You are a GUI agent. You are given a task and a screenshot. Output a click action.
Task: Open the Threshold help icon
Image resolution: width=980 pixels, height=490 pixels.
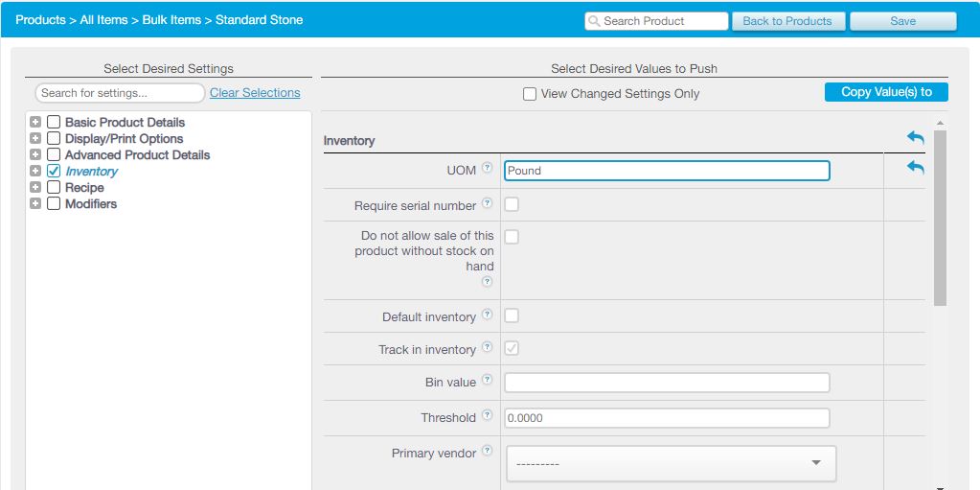click(488, 415)
